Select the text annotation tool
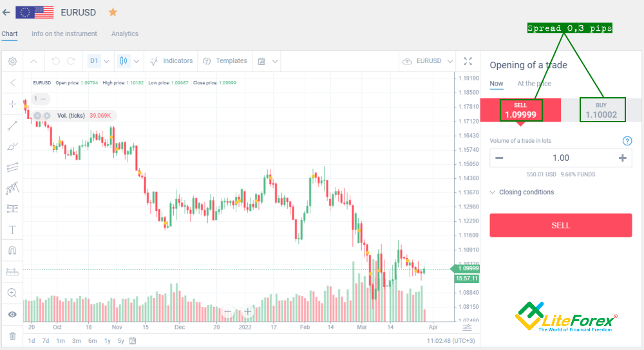This screenshot has width=644, height=350. click(12, 230)
